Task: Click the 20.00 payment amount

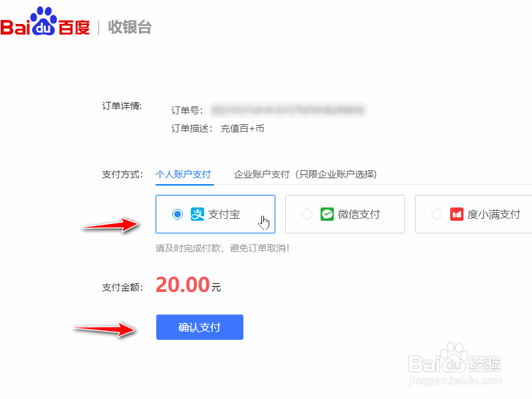Action: (182, 285)
